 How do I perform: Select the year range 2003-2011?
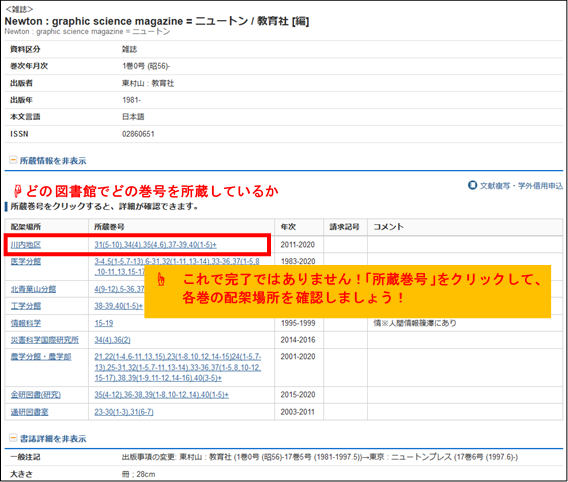click(298, 412)
